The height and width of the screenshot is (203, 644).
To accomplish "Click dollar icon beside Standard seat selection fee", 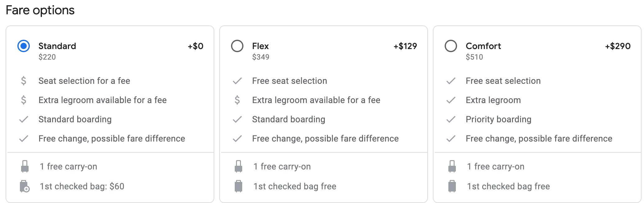I will (24, 81).
